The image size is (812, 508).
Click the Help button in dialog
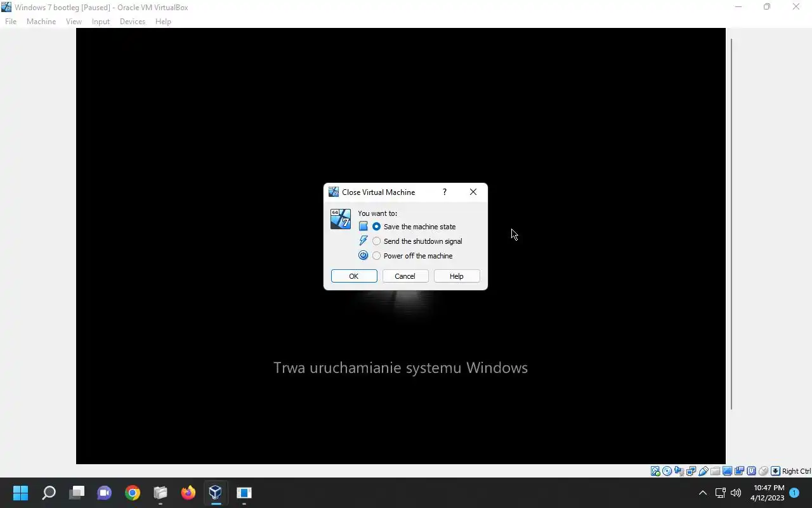tap(457, 276)
